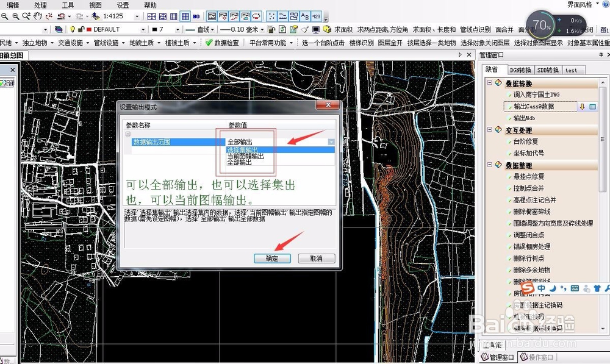Click the monitor screen icon in toolbar
Image resolution: width=610 pixels, height=364 pixels.
(x=315, y=29)
